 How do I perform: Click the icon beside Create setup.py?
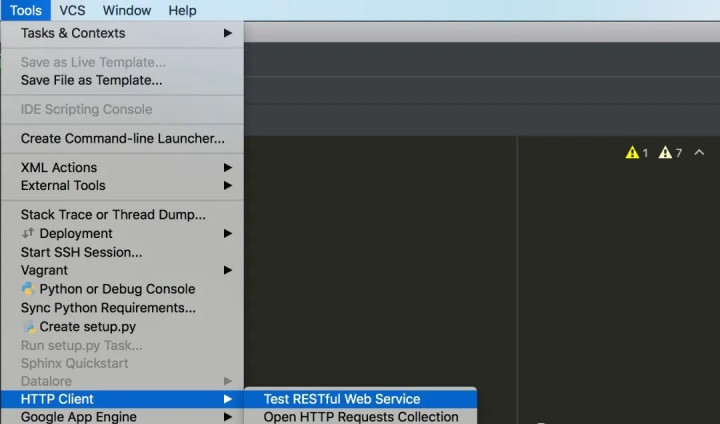pyautogui.click(x=29, y=327)
